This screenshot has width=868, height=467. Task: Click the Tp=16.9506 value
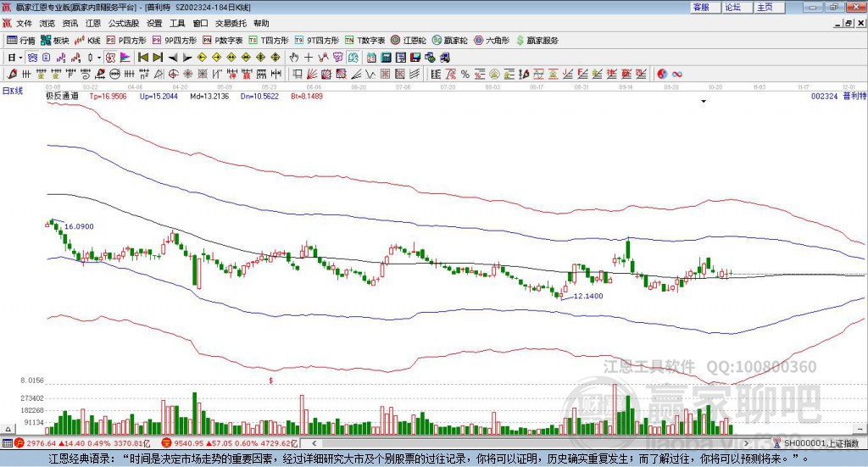[108, 96]
